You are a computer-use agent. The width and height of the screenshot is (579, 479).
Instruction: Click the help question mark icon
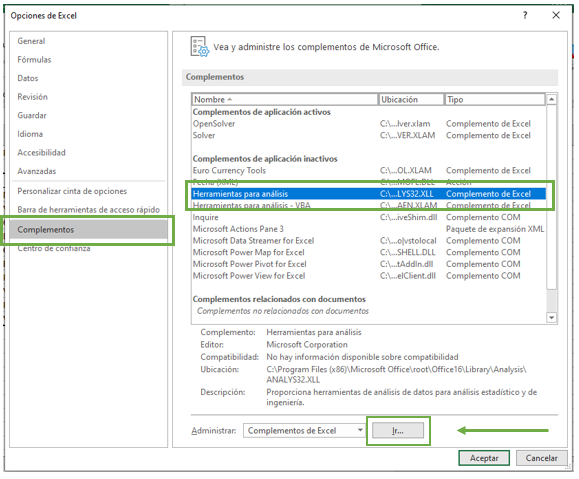(525, 15)
